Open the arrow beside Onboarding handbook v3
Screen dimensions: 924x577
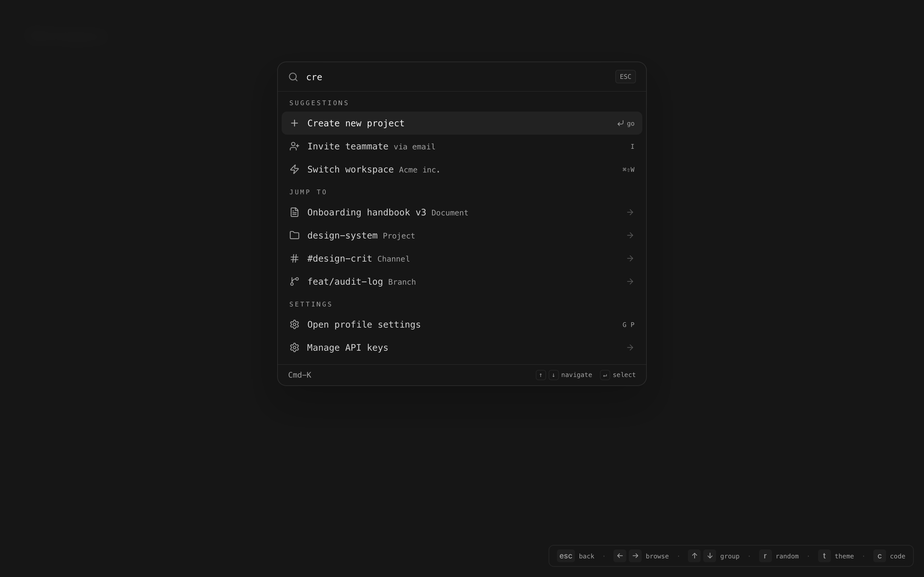pos(630,212)
